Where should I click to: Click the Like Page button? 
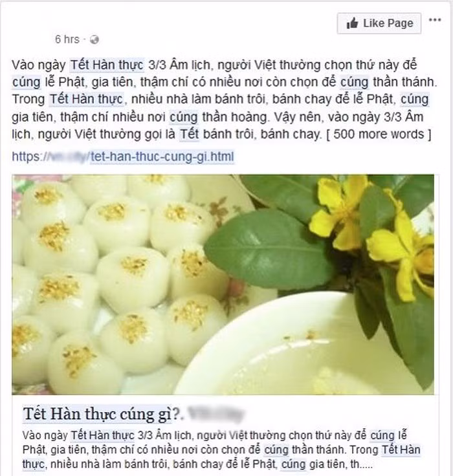379,23
